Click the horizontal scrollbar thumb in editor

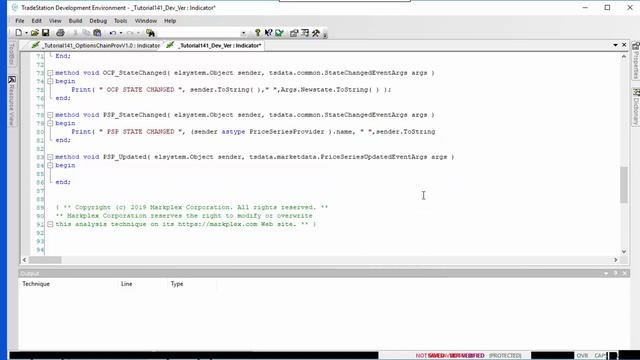pos(45,260)
